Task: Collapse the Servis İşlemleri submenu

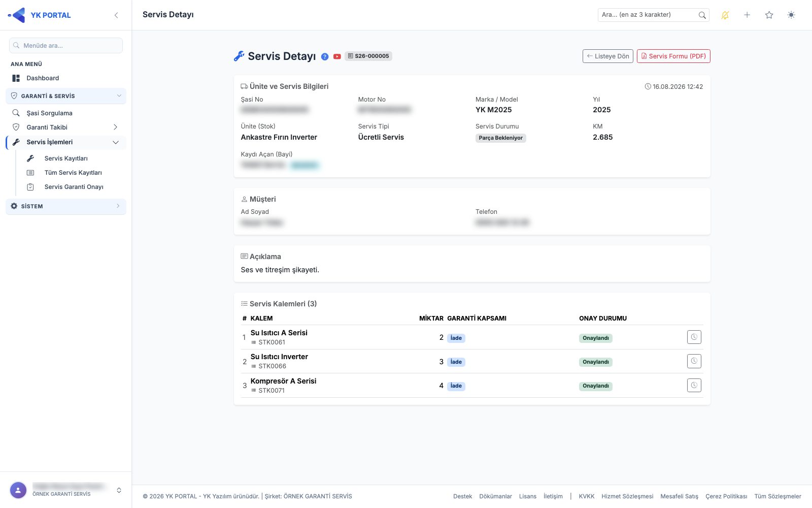Action: (116, 142)
